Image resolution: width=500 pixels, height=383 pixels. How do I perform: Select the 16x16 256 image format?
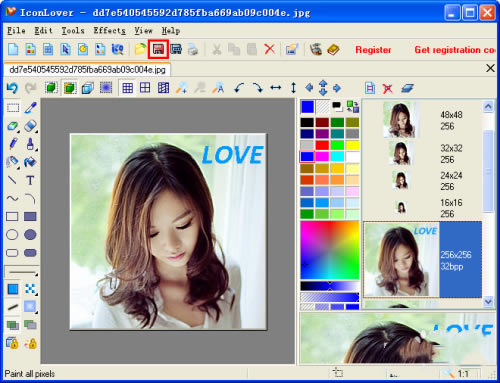pyautogui.click(x=423, y=208)
